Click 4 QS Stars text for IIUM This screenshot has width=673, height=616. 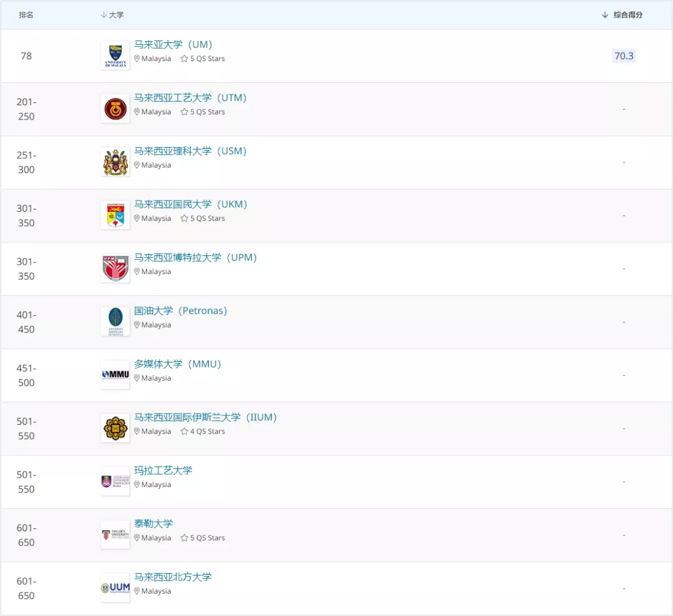[x=208, y=431]
